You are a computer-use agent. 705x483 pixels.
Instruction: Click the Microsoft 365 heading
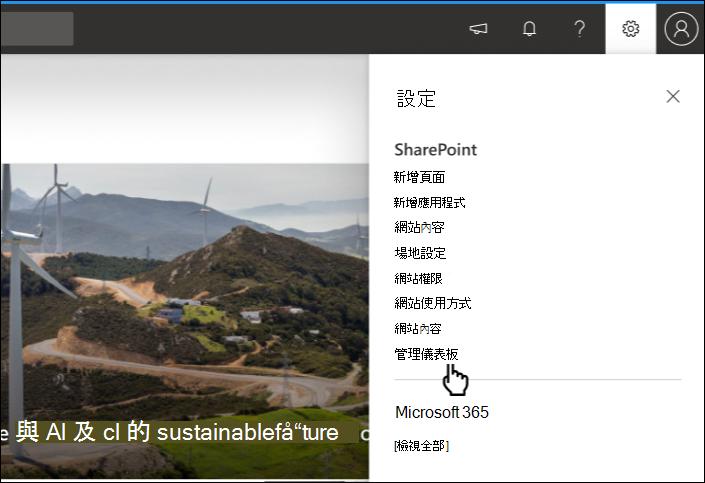[442, 412]
